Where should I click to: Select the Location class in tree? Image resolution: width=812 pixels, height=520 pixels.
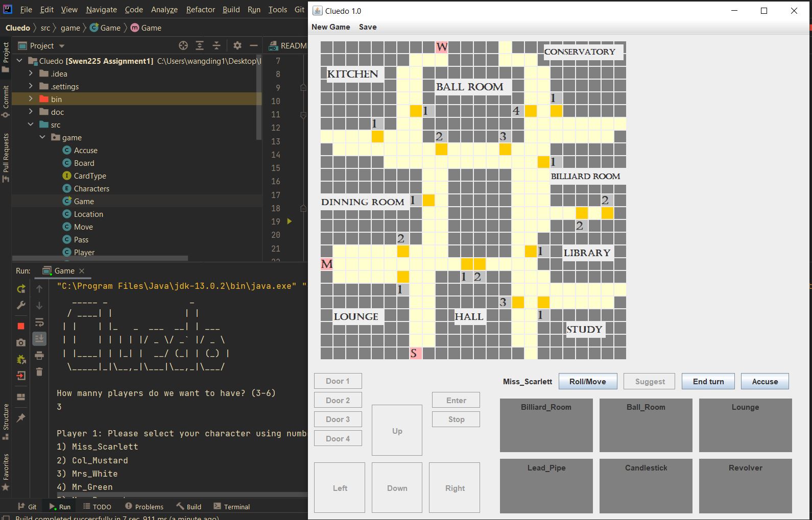(88, 214)
